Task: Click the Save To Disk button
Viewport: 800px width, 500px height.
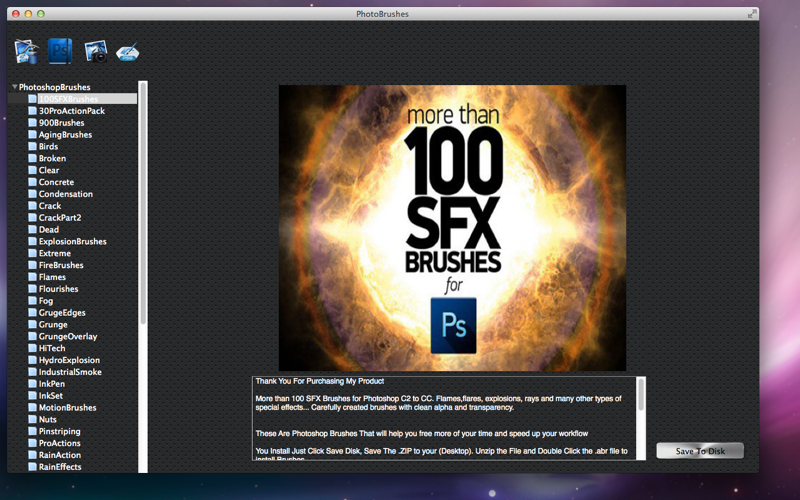Action: point(700,451)
